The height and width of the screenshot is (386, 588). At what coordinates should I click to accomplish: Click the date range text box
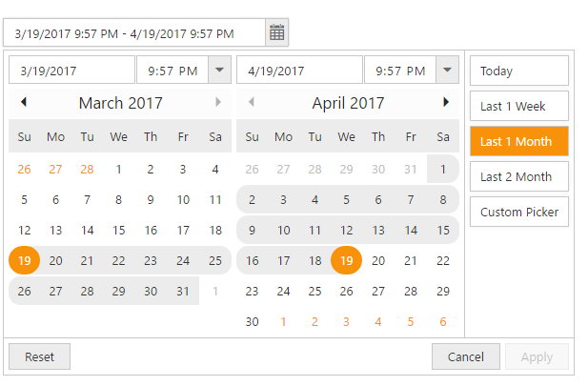point(133,32)
